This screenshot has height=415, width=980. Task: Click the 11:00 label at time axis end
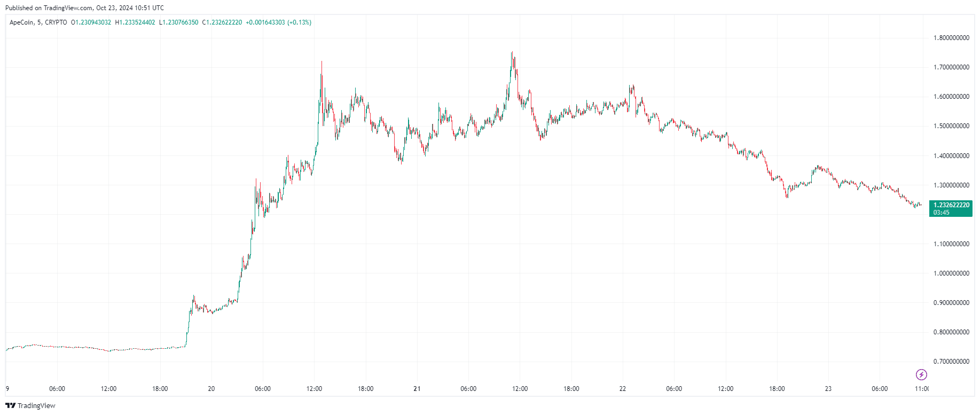point(922,389)
